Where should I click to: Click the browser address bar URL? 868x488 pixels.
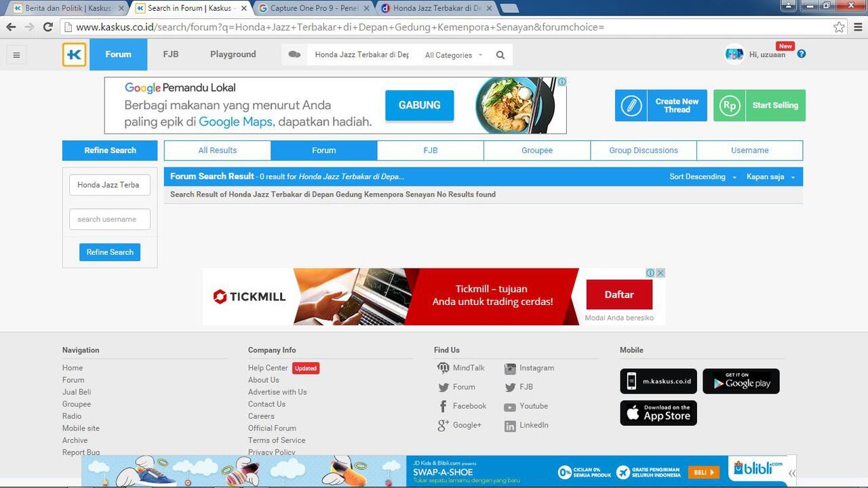[x=448, y=27]
